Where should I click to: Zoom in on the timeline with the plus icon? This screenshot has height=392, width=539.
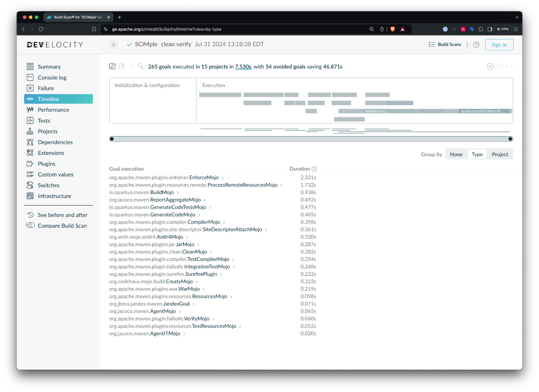pyautogui.click(x=490, y=66)
